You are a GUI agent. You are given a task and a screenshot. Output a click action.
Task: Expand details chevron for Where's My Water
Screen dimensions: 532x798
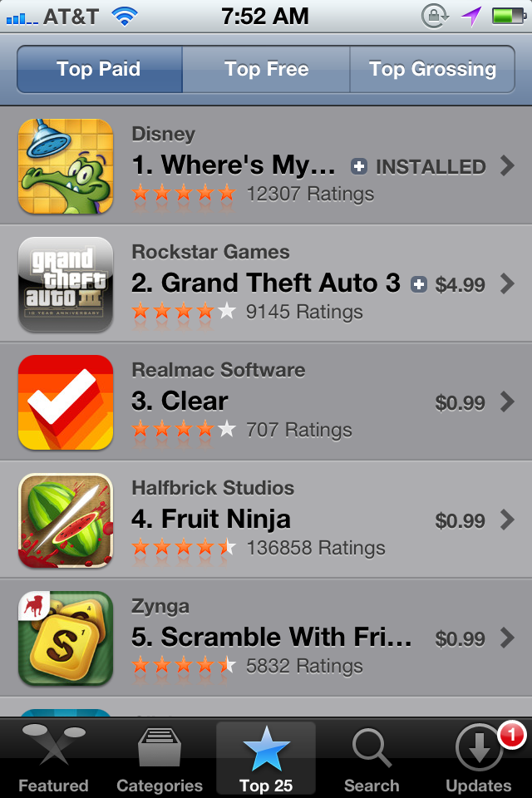click(x=507, y=166)
